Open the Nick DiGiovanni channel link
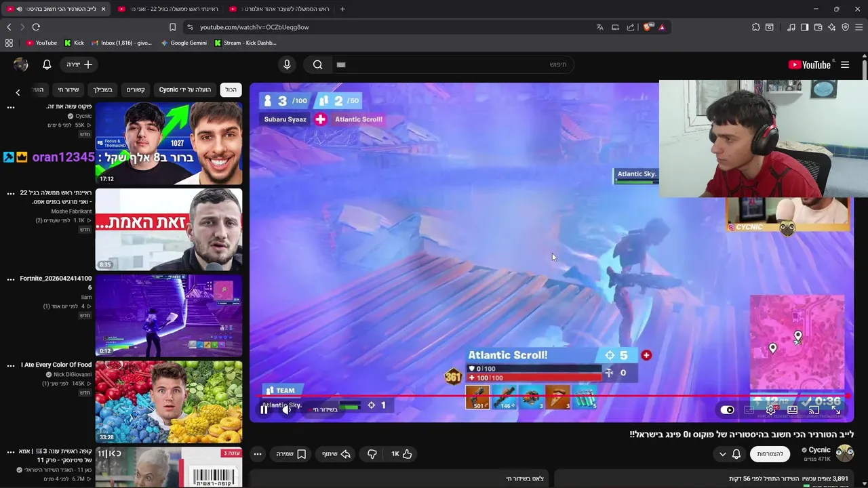 [73, 374]
